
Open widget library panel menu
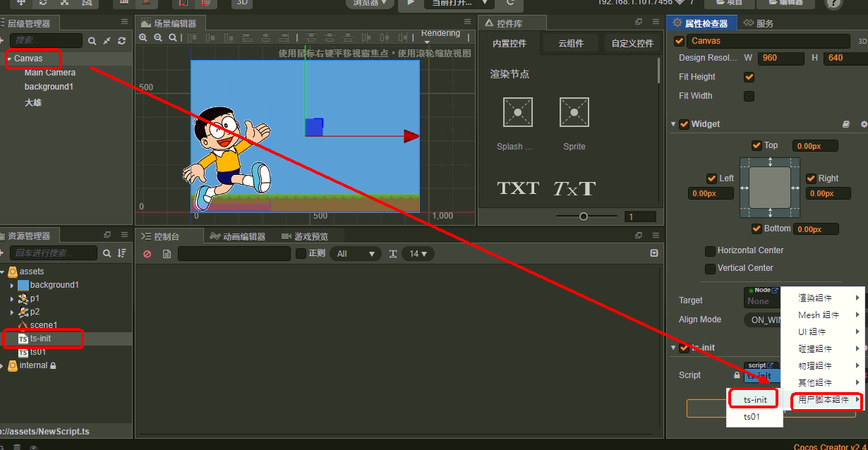656,23
